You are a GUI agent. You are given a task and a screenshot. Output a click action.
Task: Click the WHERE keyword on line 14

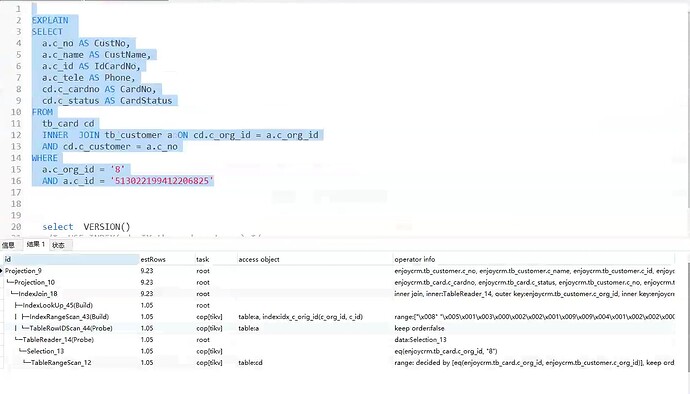[x=45, y=158]
